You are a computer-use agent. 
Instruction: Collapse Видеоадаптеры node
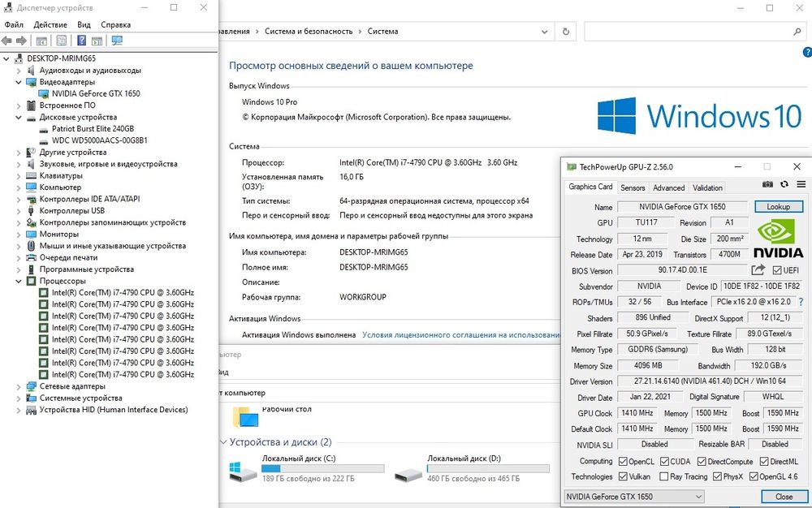tap(19, 82)
